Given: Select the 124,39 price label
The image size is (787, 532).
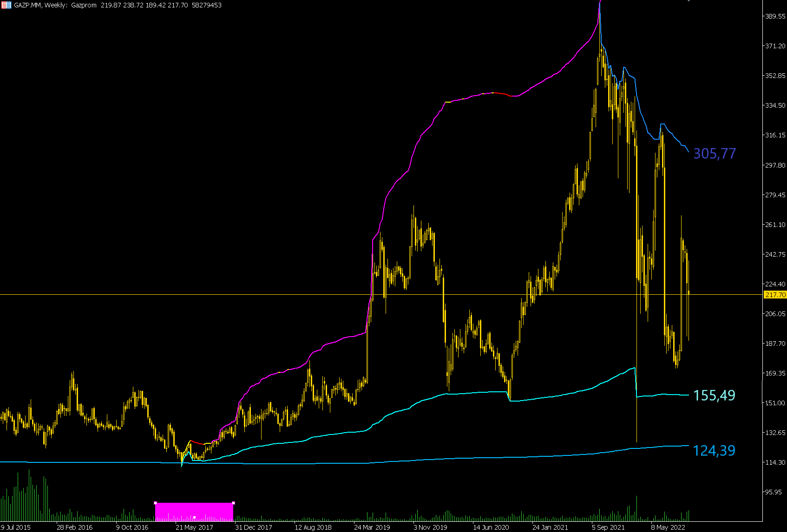Looking at the screenshot, I should click(x=714, y=451).
